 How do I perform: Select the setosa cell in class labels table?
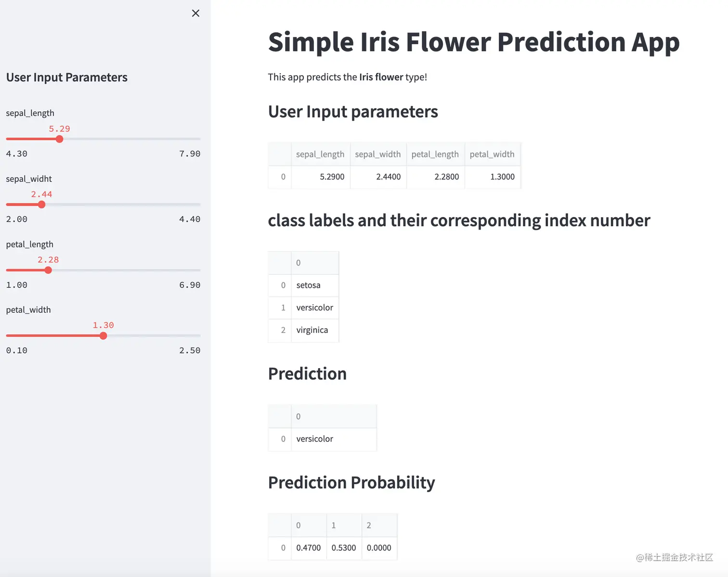[x=309, y=285]
